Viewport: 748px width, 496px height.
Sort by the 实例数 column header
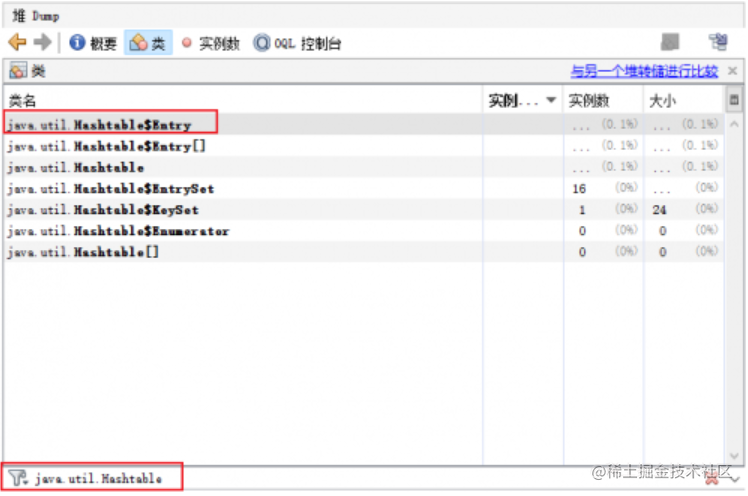tap(603, 101)
